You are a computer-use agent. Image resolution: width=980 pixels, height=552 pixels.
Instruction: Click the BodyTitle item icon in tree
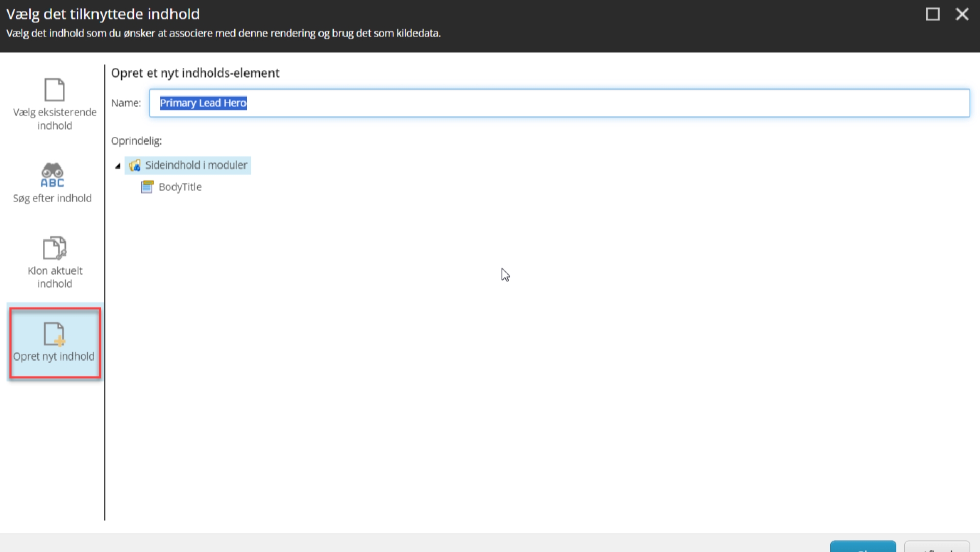(x=147, y=187)
